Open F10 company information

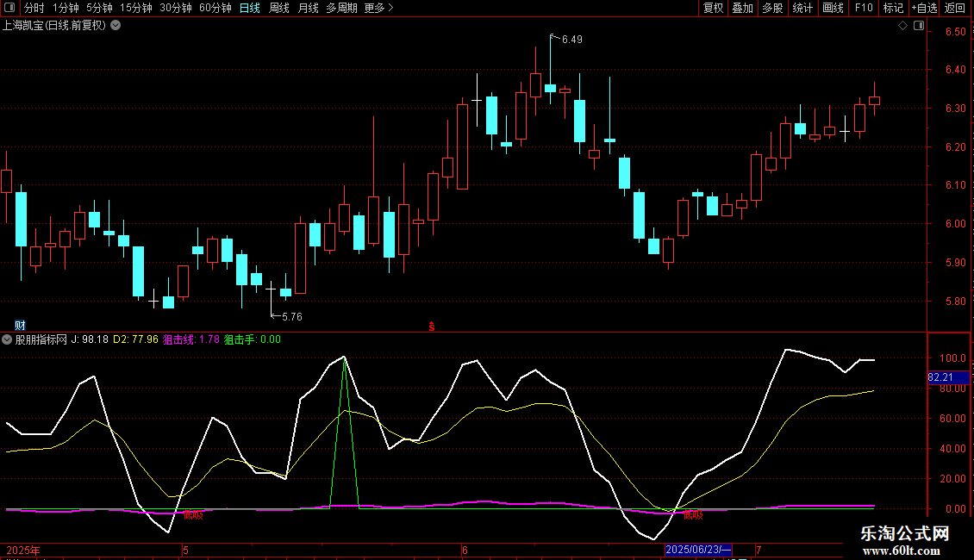click(864, 8)
